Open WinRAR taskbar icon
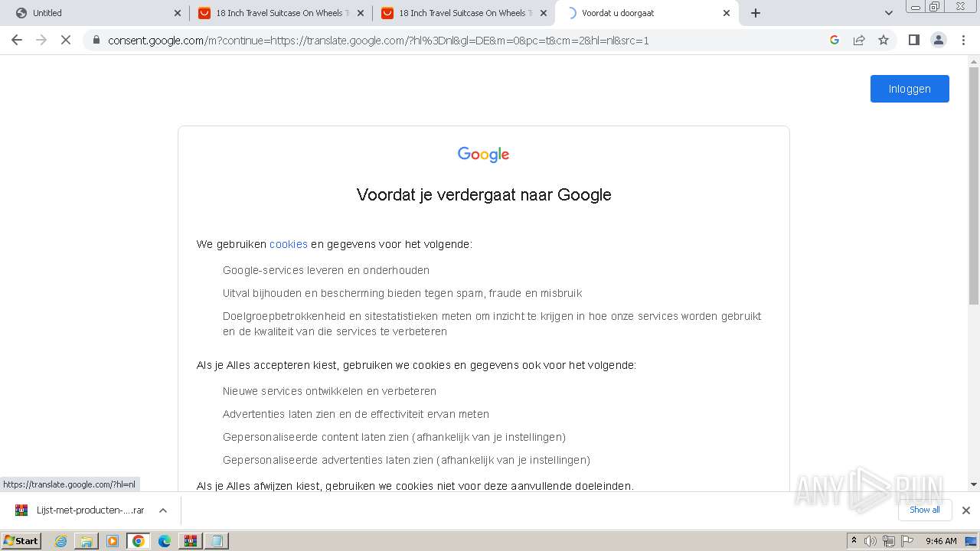Image resolution: width=980 pixels, height=551 pixels. tap(191, 541)
